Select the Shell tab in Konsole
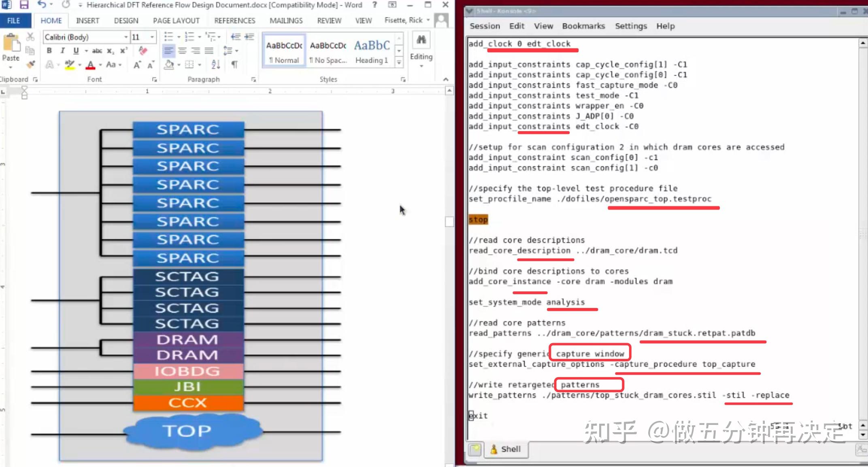Viewport: 868px width, 467px height. 506,449
